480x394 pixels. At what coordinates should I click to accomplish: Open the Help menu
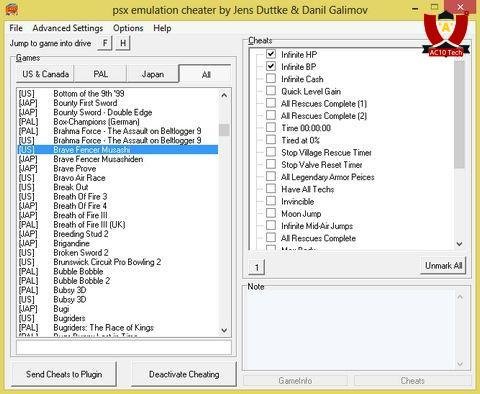point(162,28)
